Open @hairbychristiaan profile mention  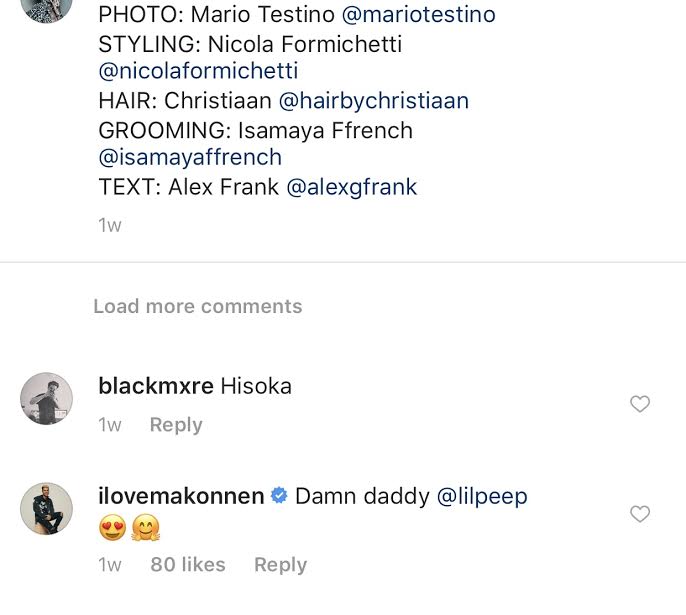click(373, 101)
